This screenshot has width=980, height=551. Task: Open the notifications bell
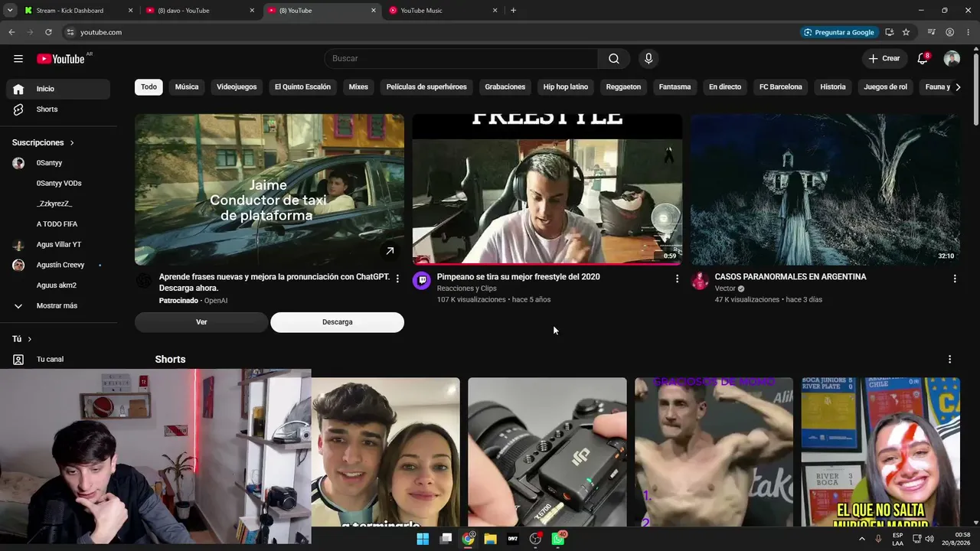pyautogui.click(x=923, y=59)
